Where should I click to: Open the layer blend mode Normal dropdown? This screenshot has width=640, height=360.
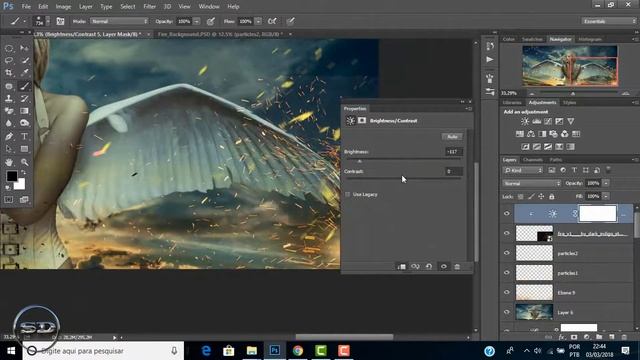click(531, 183)
